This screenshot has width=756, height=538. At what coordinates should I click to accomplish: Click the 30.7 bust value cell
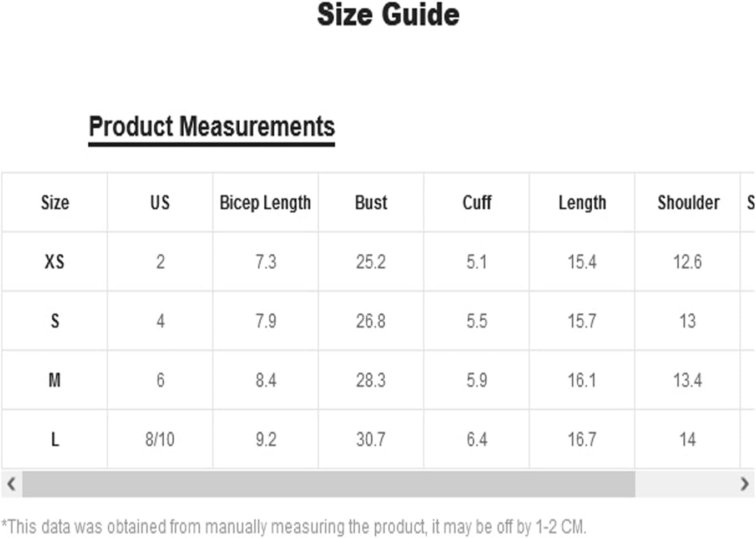click(371, 440)
